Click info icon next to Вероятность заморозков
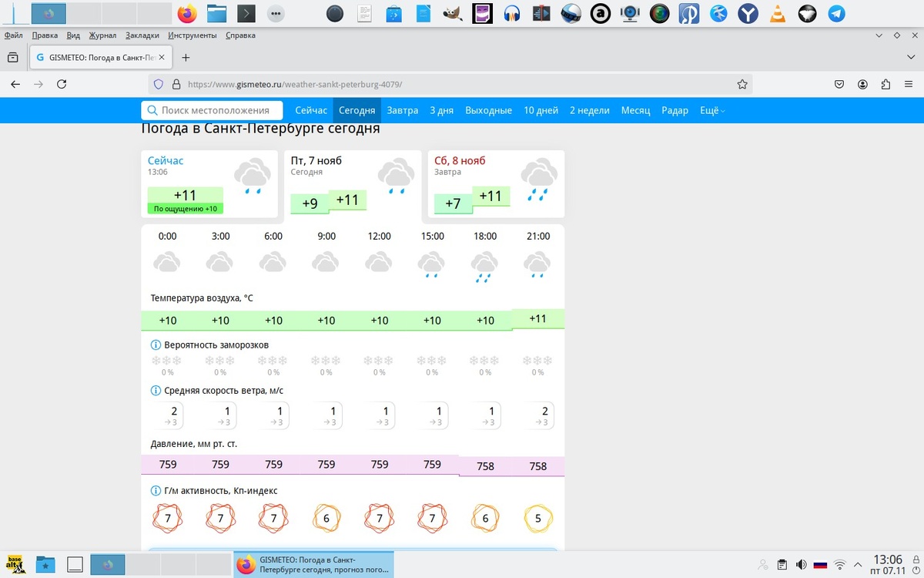Screen dimensions: 924x578 [156, 344]
